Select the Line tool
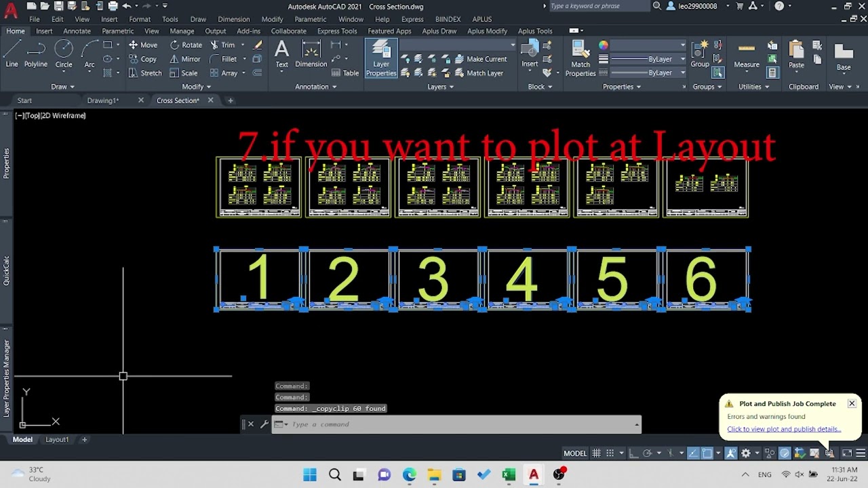 click(12, 55)
